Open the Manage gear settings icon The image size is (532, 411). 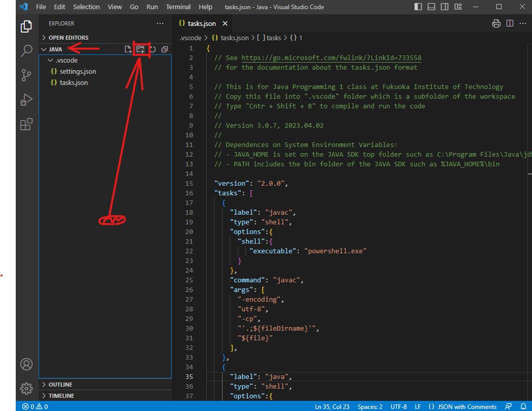(x=26, y=389)
